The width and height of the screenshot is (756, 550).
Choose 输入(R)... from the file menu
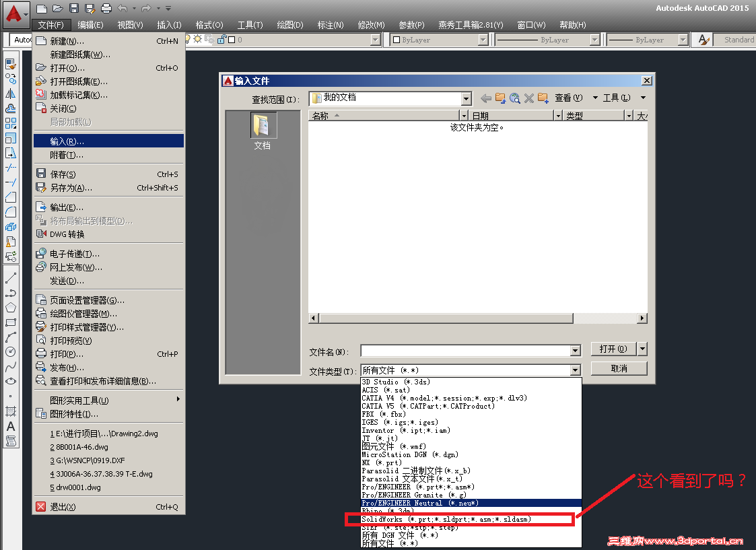pyautogui.click(x=109, y=141)
